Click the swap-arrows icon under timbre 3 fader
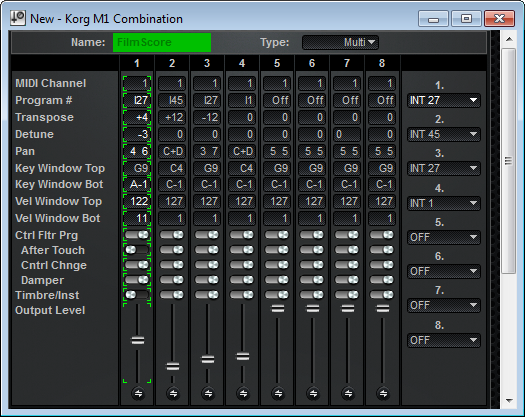 click(208, 393)
